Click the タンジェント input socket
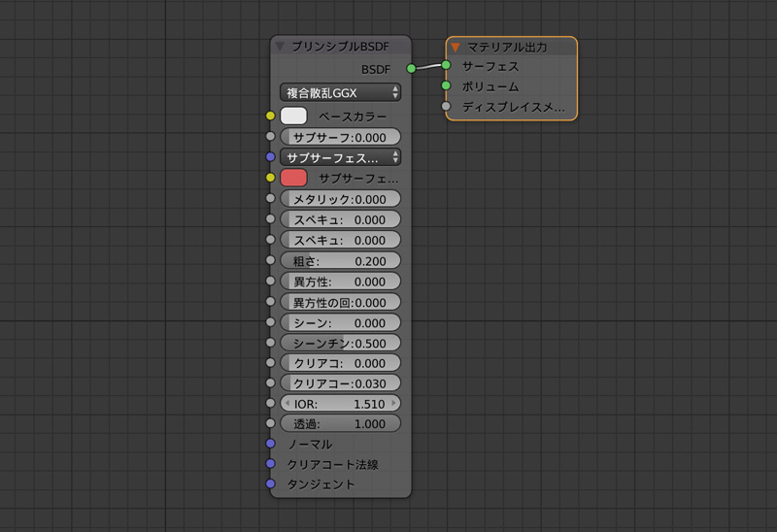777x532 pixels. 271,483
